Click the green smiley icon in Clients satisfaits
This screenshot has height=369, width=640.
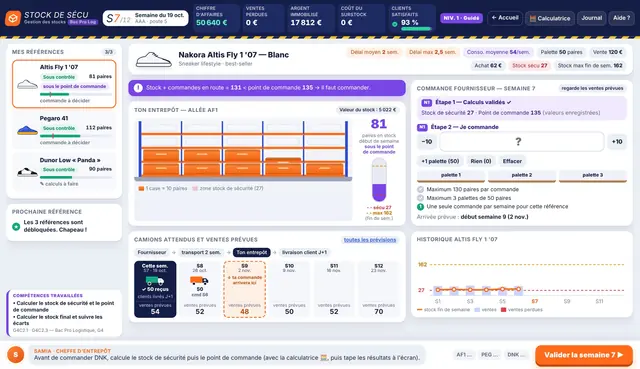coord(395,24)
